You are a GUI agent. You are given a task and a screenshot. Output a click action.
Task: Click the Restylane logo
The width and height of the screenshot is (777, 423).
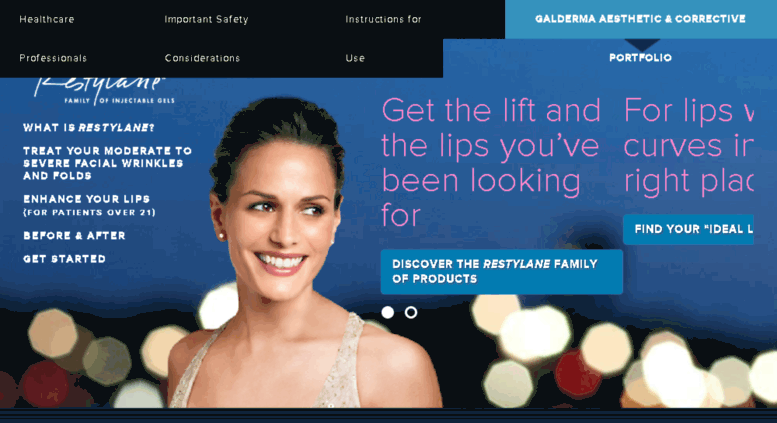tap(102, 90)
